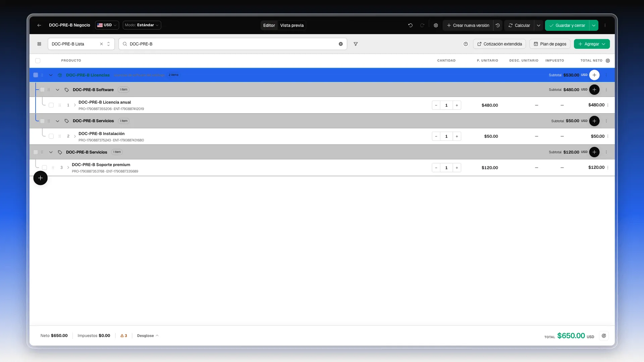644x362 pixels.
Task: Open column settings gear next to Total Neto
Action: coord(608,61)
